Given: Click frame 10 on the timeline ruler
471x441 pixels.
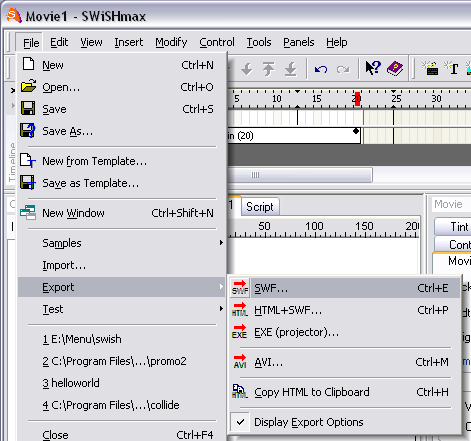Looking at the screenshot, I should pyautogui.click(x=277, y=99).
